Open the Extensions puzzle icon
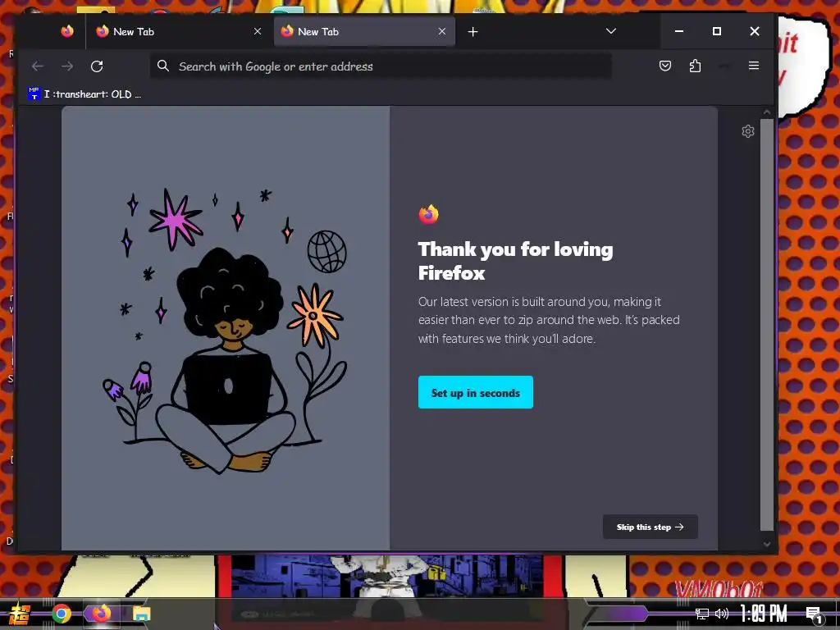 coord(695,66)
